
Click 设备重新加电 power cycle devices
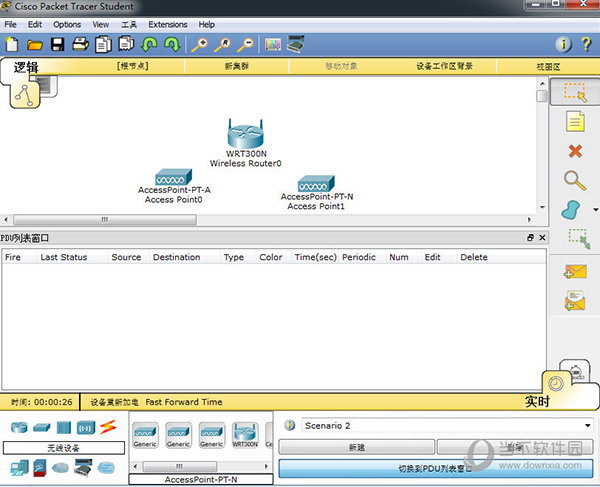click(x=114, y=402)
